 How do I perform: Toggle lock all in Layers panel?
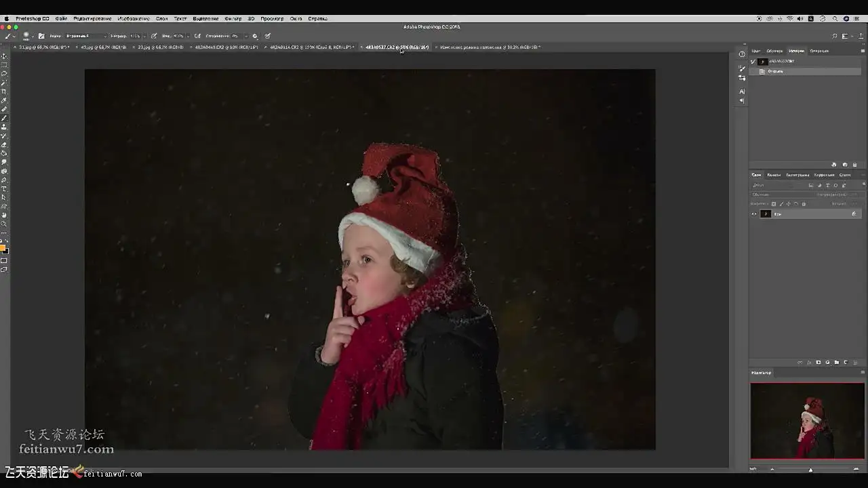click(x=804, y=204)
